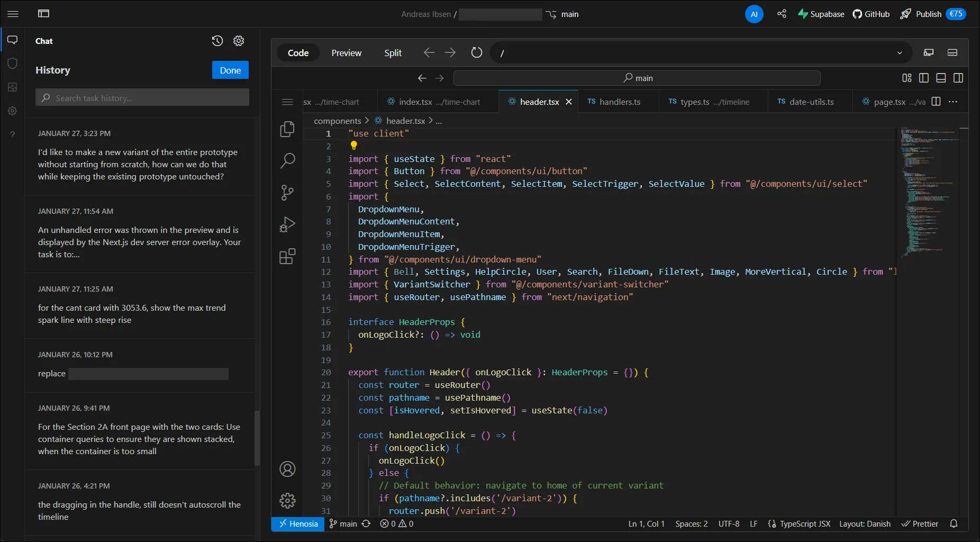This screenshot has height=542, width=980.
Task: Switch branch via main in the status bar
Action: (x=343, y=524)
